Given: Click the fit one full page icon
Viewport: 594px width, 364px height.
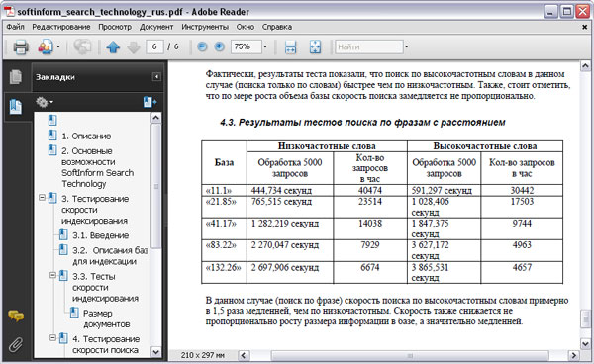Looking at the screenshot, I should pyautogui.click(x=315, y=46).
